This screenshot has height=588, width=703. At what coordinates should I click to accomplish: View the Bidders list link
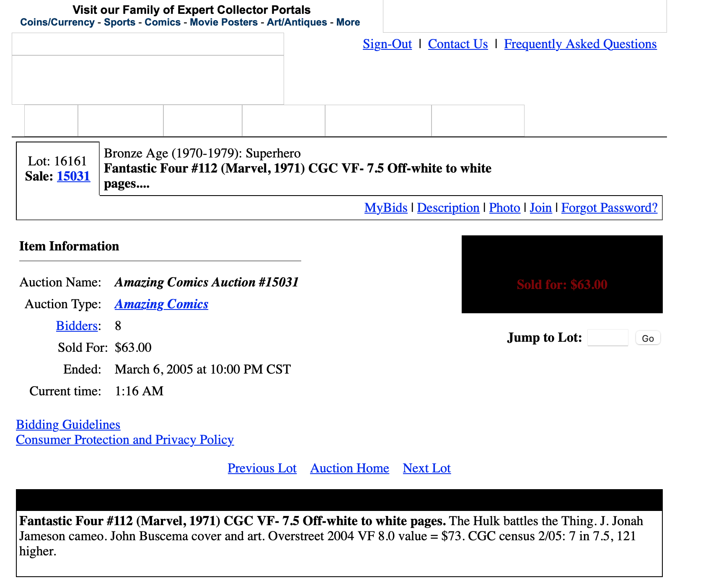coord(77,326)
